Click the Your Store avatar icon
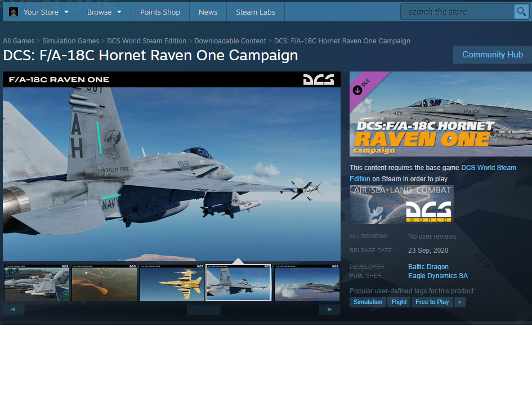The width and height of the screenshot is (532, 402). (x=14, y=12)
